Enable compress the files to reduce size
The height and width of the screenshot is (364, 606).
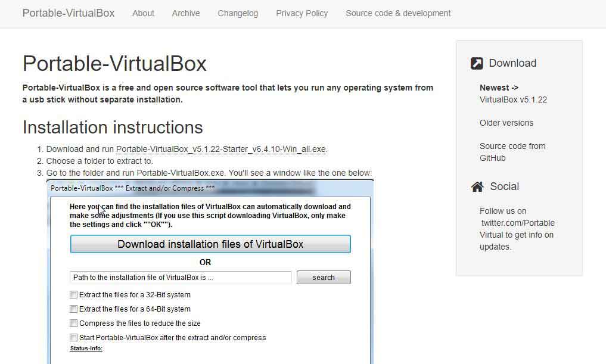click(73, 323)
